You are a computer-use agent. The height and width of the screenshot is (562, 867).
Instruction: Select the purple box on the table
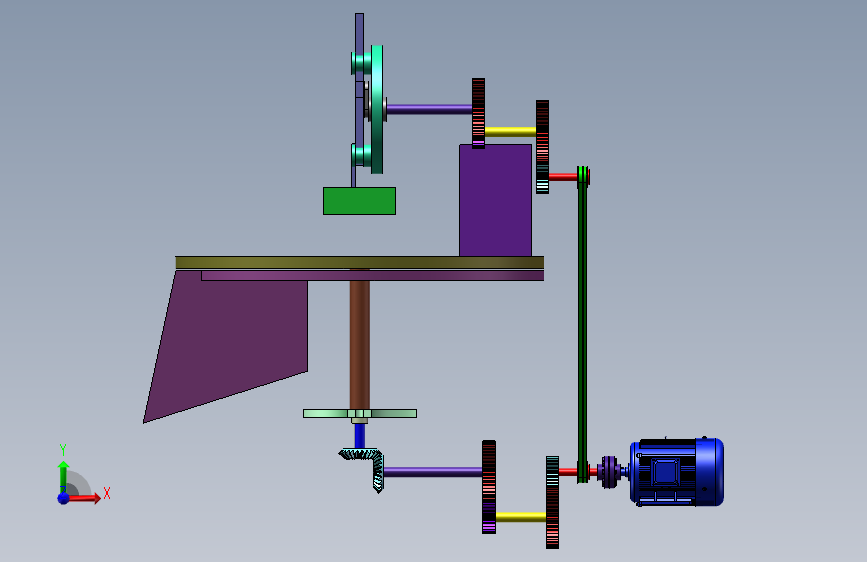495,200
